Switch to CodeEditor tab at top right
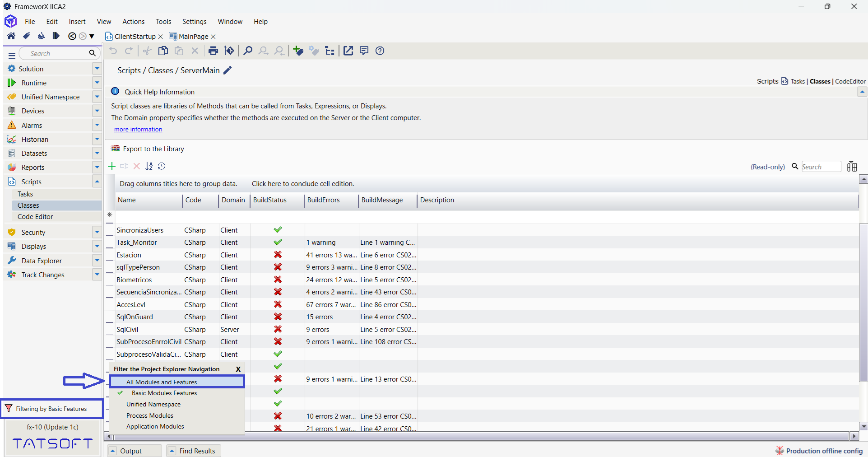Screen dimensions: 868x457 click(x=850, y=81)
